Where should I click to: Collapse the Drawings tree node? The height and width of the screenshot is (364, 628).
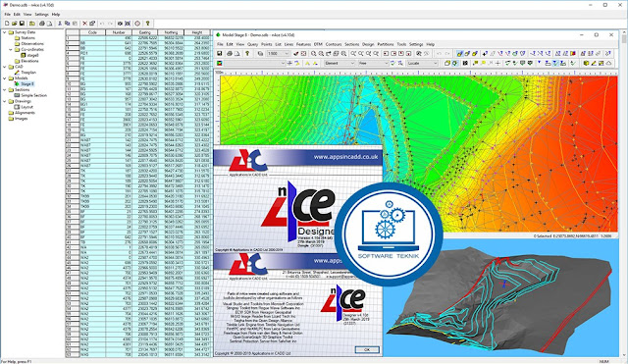pos(4,101)
